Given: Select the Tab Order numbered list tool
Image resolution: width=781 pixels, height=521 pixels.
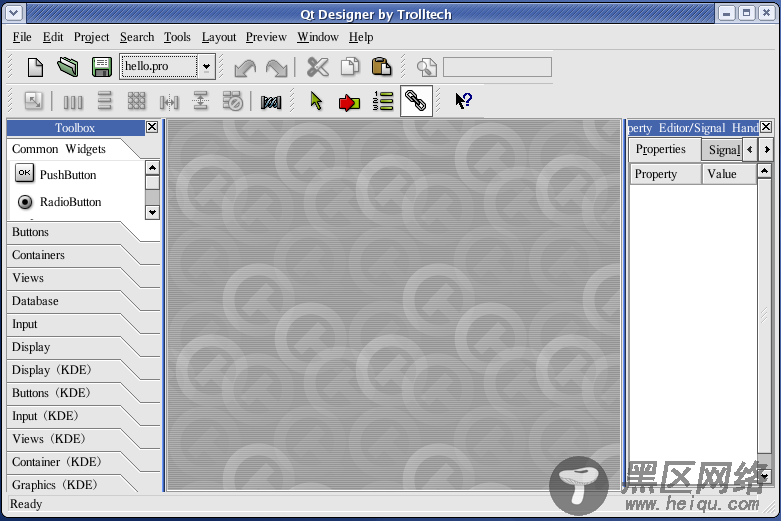Looking at the screenshot, I should click(x=383, y=101).
